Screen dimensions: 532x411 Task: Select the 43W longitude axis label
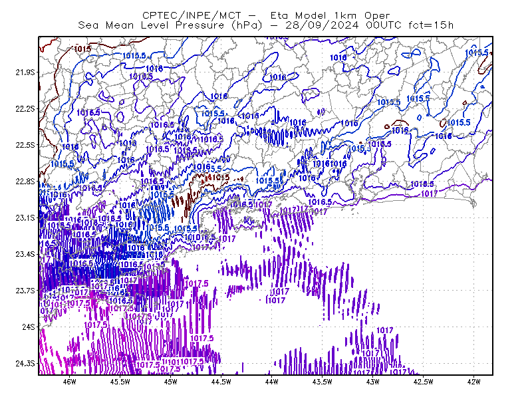point(373,382)
